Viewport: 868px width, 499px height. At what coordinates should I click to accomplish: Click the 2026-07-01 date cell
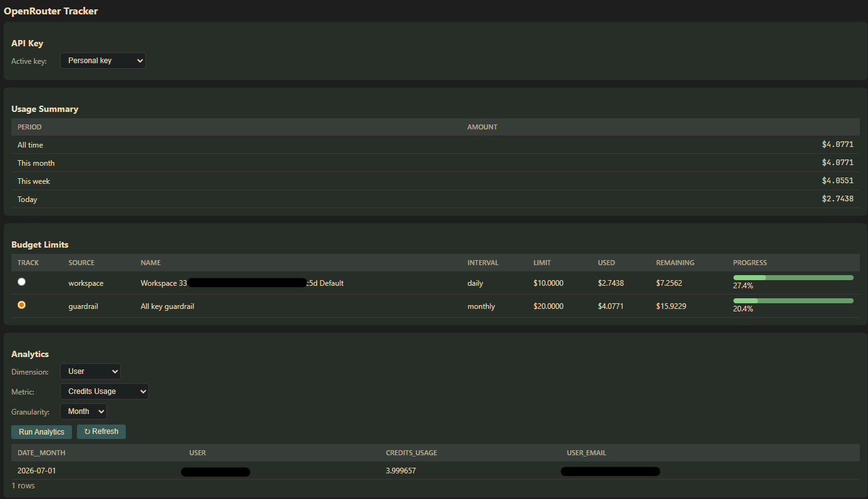(x=37, y=471)
